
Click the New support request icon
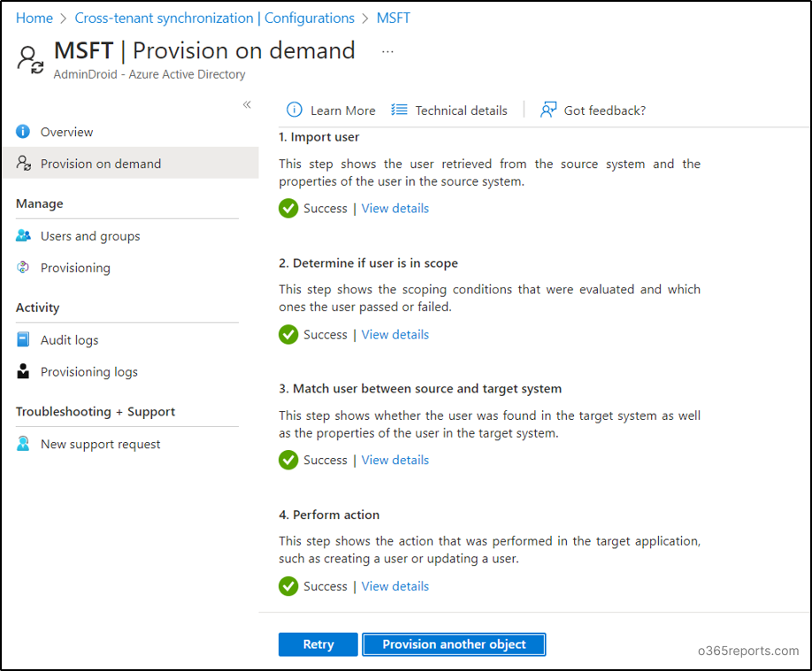[24, 444]
